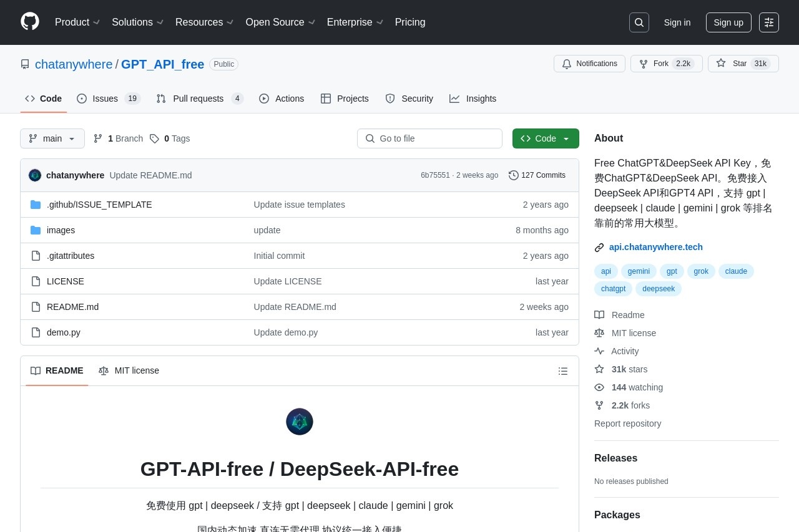Click the book icon beside Readme in About
Image resolution: width=799 pixels, height=532 pixels.
599,315
